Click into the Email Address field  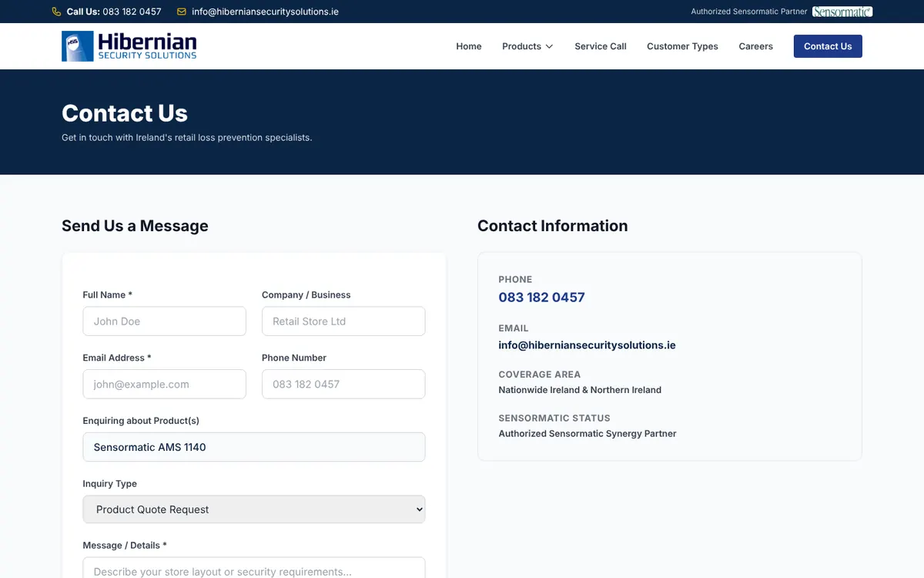(x=165, y=384)
